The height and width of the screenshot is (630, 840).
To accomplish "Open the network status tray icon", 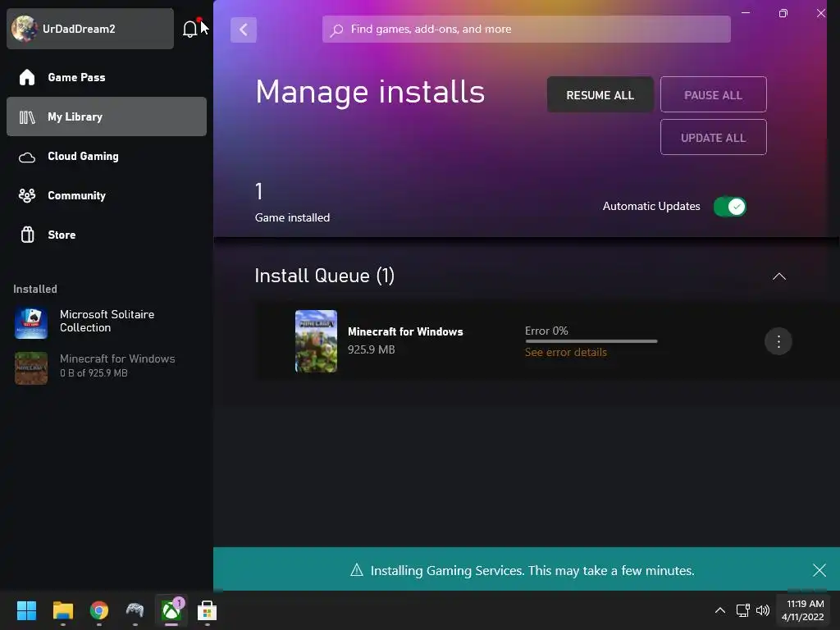I will tap(742, 610).
